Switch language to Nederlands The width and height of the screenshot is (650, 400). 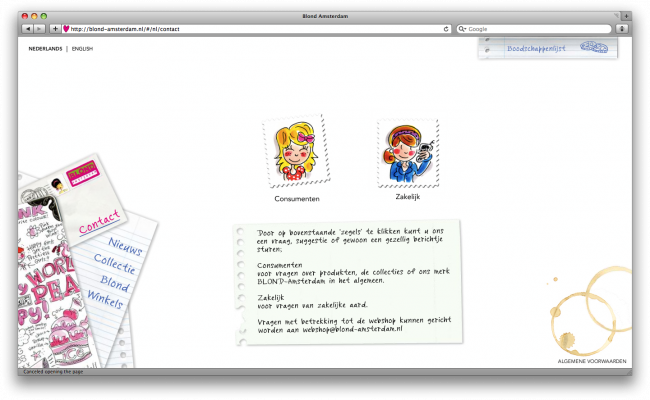45,49
